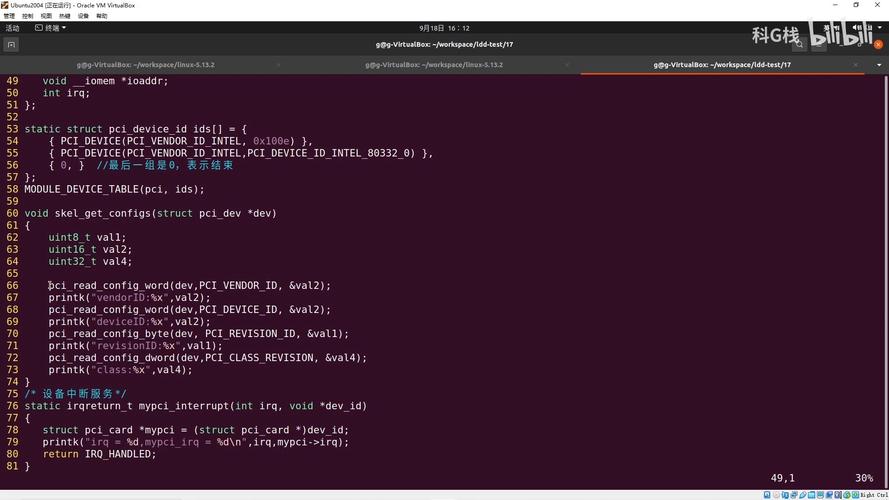Click VirtualBox shared folders status icon
This screenshot has width=889, height=500.
tap(811, 495)
